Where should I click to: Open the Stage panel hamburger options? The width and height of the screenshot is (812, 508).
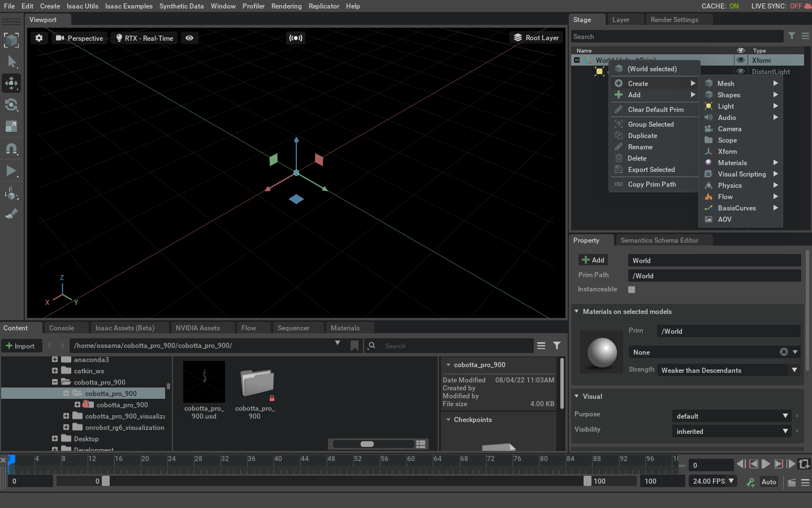pos(805,36)
